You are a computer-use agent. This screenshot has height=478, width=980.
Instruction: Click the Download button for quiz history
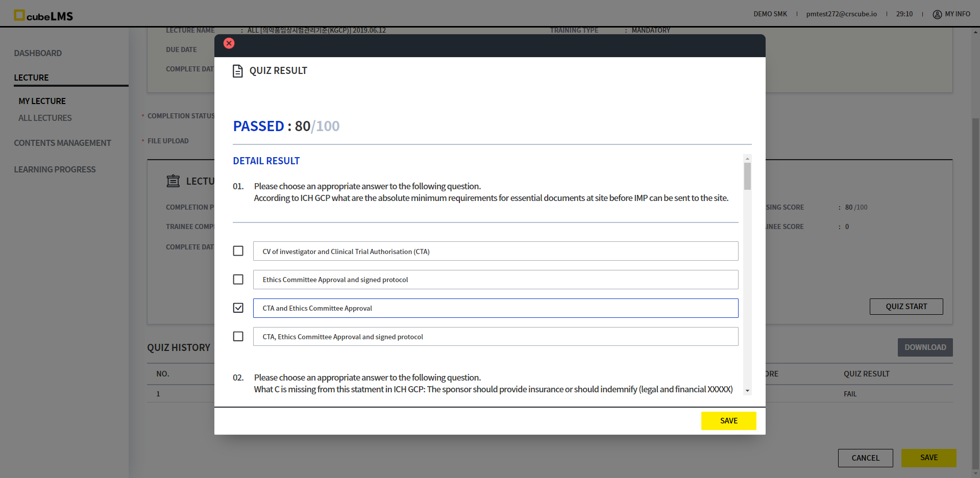pyautogui.click(x=925, y=347)
